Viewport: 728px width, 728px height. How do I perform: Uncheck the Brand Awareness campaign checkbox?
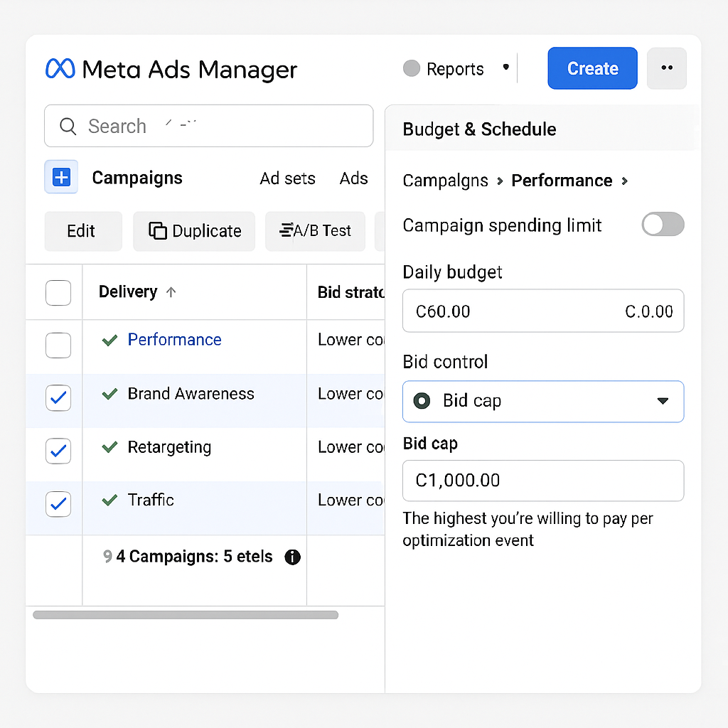click(x=58, y=398)
